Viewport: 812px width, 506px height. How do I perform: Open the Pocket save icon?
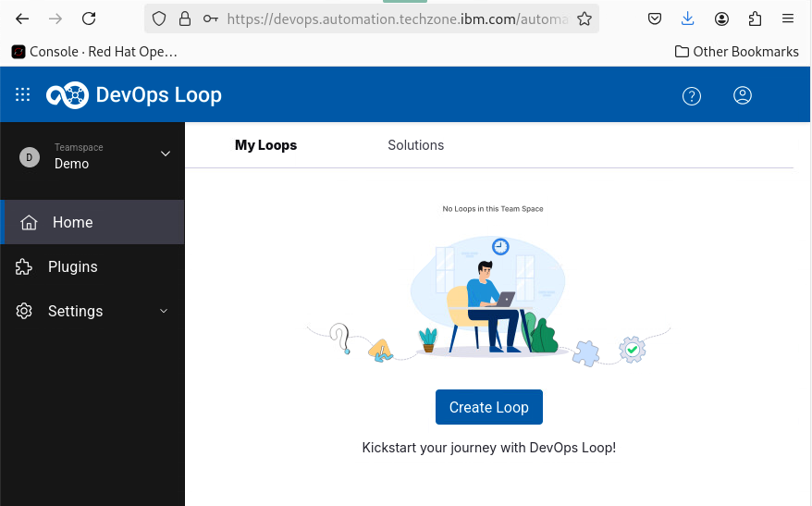click(x=655, y=19)
